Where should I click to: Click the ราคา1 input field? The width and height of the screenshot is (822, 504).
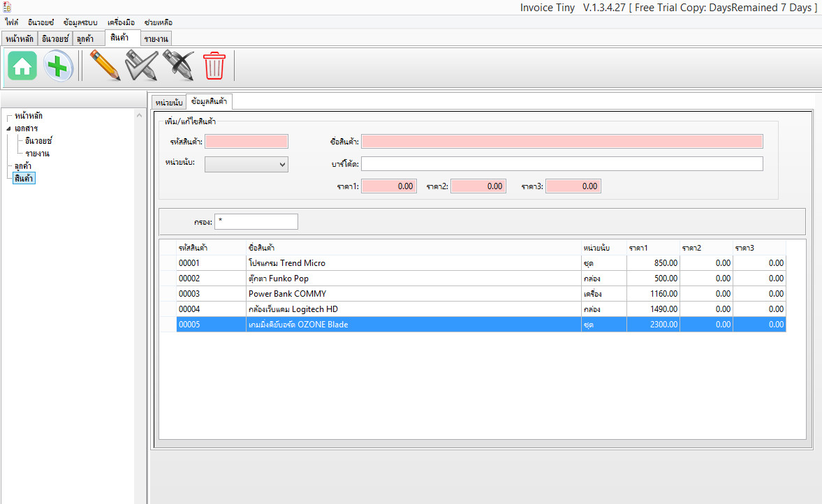coord(389,186)
